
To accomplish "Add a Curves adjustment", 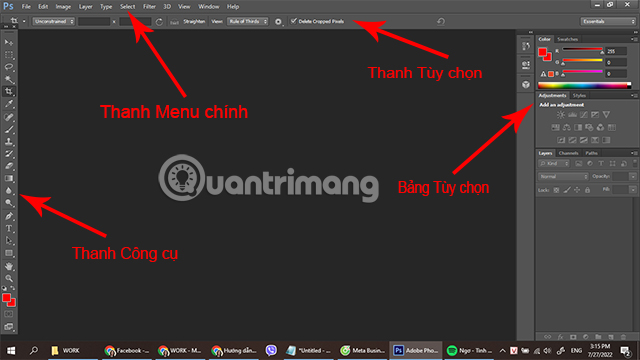I will click(x=584, y=115).
